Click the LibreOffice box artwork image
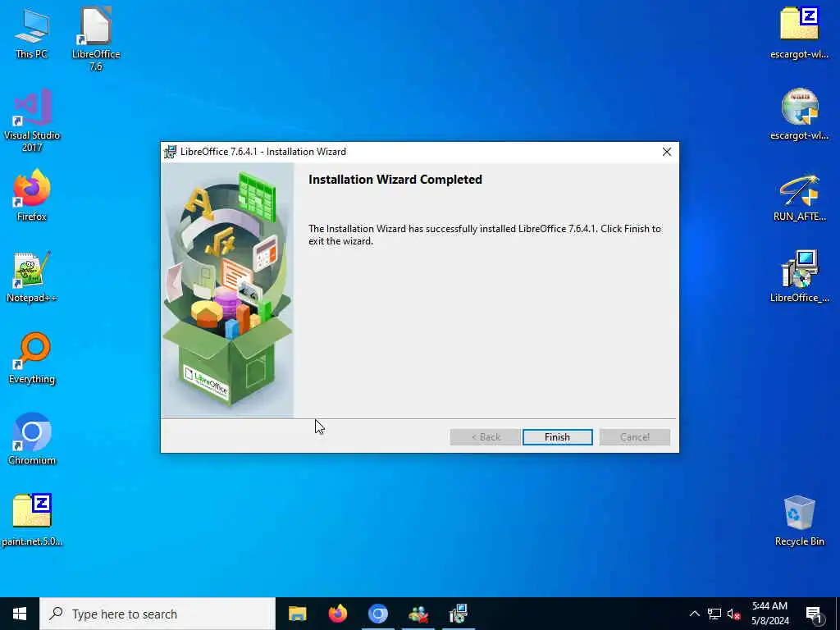 (228, 290)
